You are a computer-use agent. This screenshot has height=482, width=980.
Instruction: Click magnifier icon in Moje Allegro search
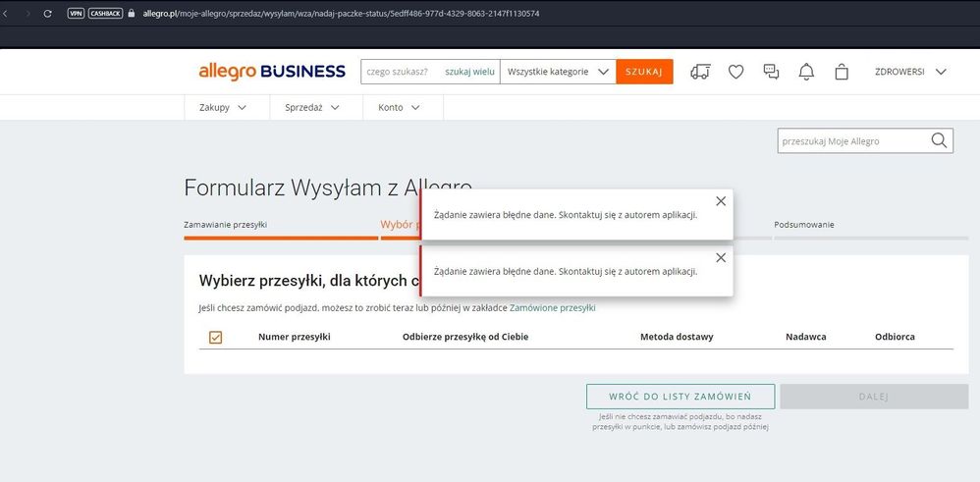939,141
